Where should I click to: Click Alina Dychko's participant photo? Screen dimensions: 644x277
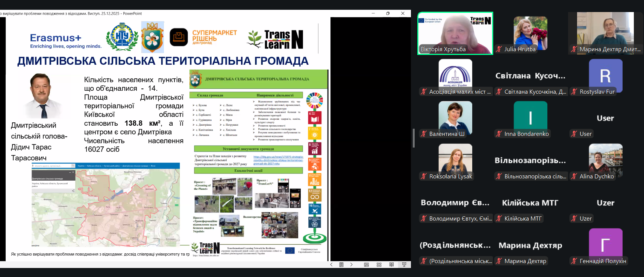click(605, 158)
